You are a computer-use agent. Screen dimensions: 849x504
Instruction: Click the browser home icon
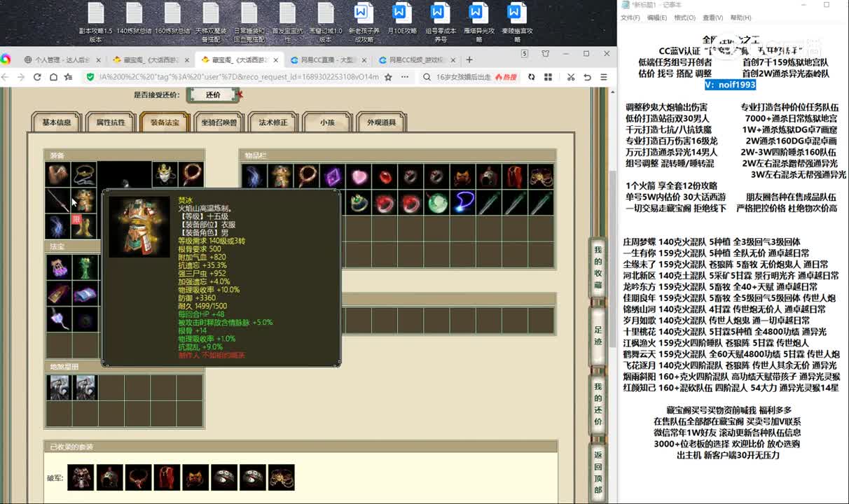53,77
